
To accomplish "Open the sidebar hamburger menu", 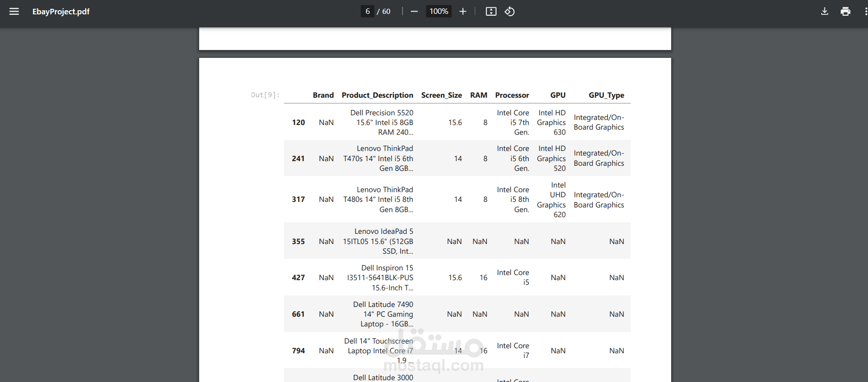I will [14, 12].
